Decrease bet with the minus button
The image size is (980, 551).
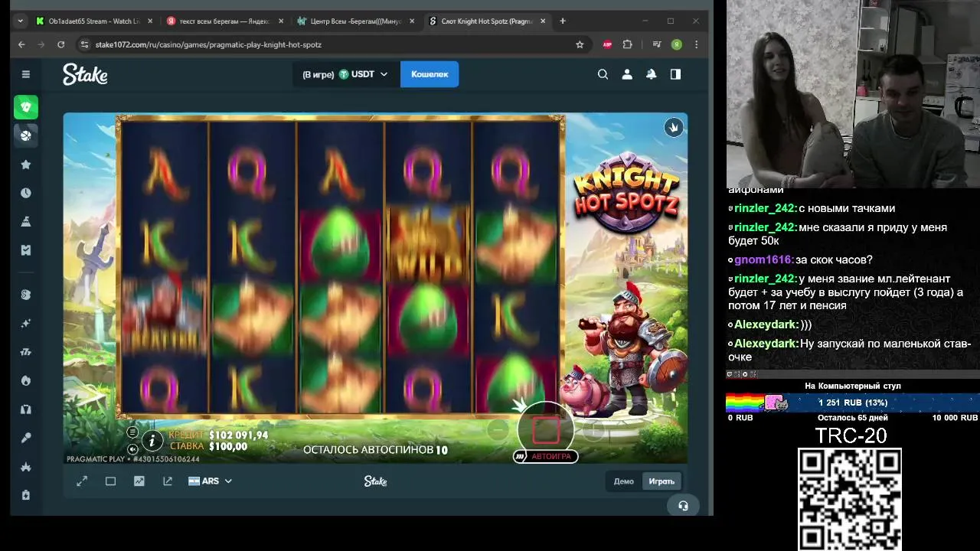(x=498, y=431)
